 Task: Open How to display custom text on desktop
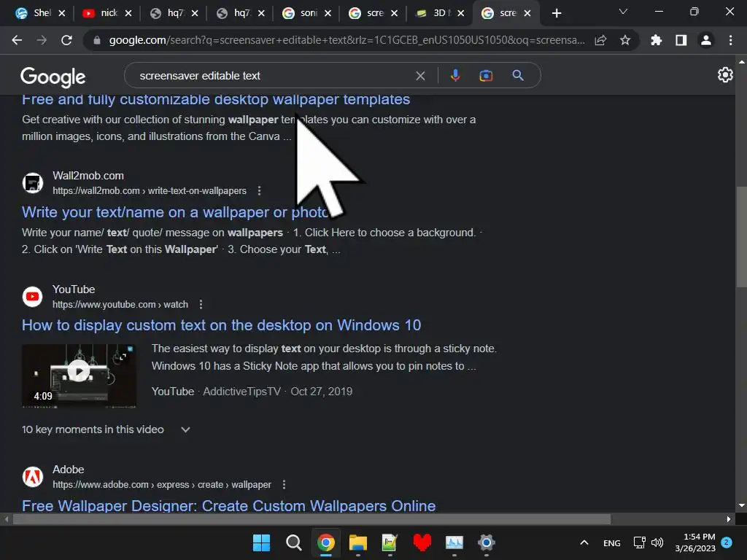click(222, 325)
